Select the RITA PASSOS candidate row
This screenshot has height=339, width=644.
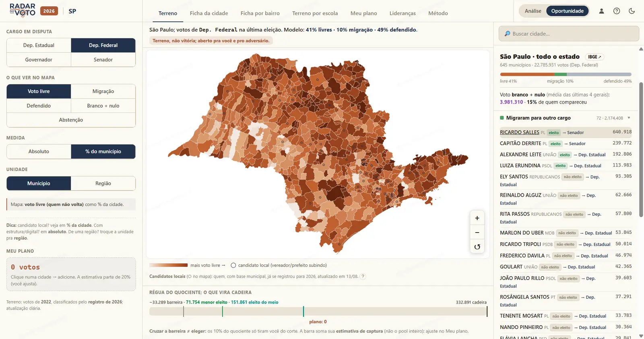tap(566, 218)
